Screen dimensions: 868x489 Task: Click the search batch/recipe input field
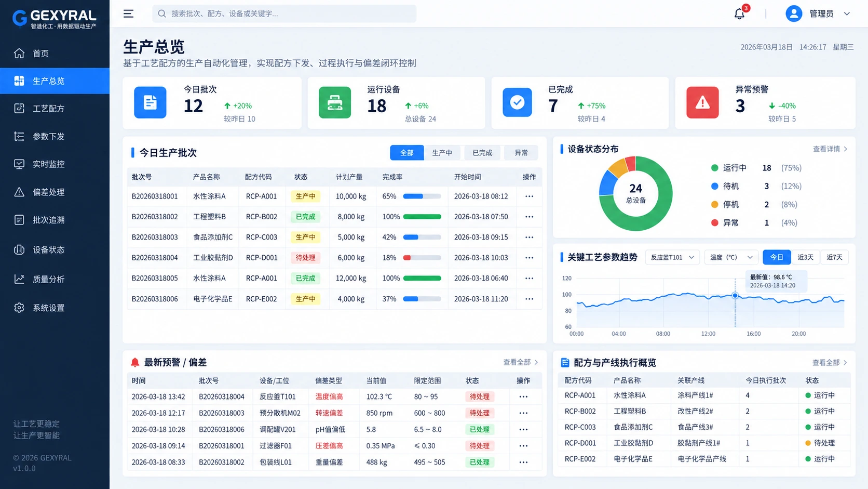click(x=284, y=14)
